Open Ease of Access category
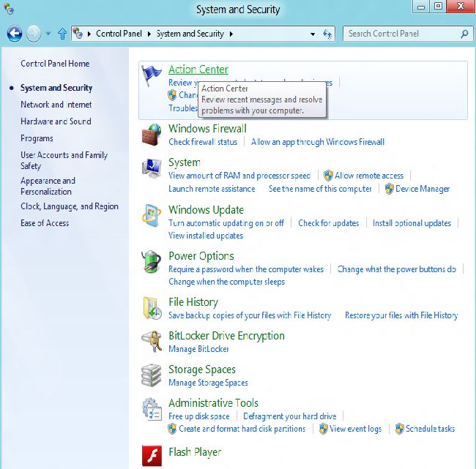 (x=45, y=223)
